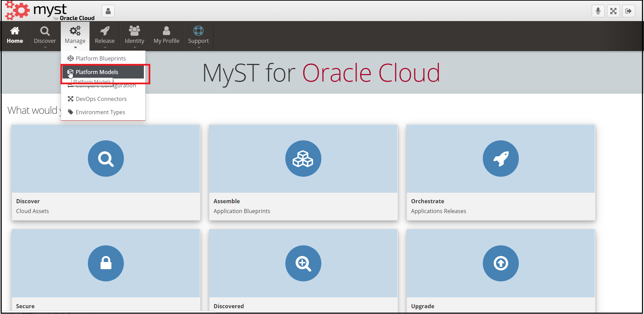The image size is (644, 314).
Task: Select Environment Types menu item
Action: [100, 112]
